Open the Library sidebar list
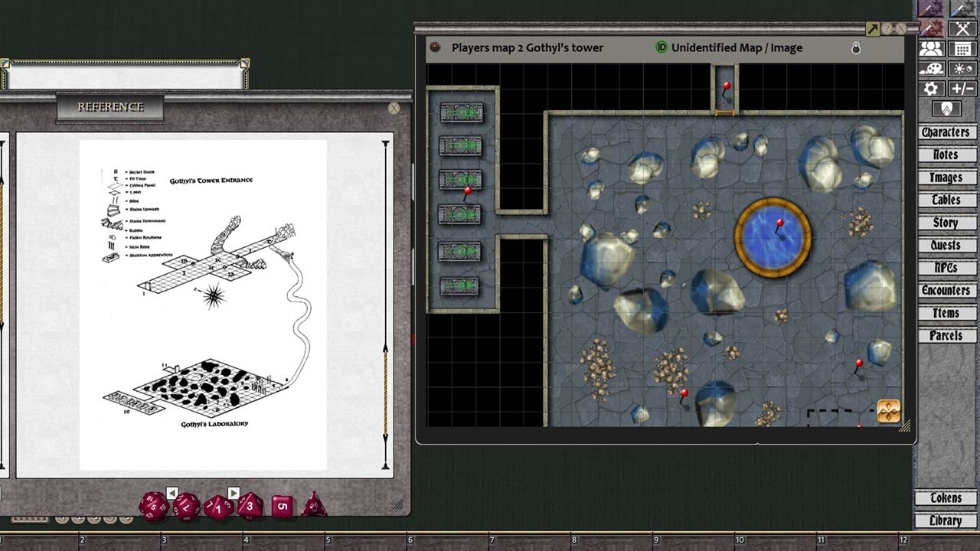Viewport: 980px width, 551px height. [x=946, y=520]
